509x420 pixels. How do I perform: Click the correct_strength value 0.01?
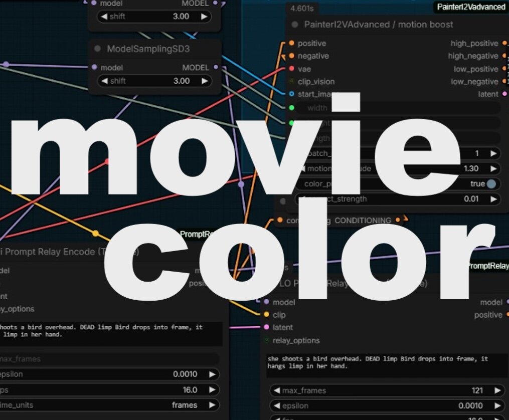[471, 199]
